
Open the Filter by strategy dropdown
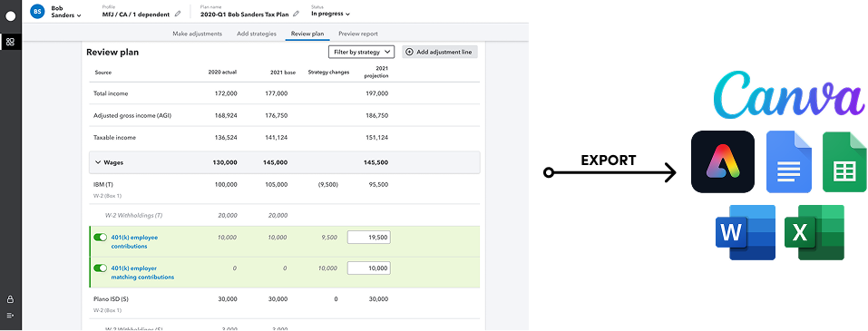361,52
